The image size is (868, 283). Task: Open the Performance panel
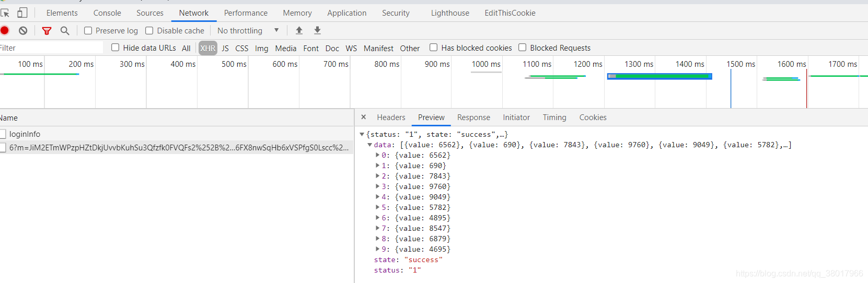coord(246,13)
